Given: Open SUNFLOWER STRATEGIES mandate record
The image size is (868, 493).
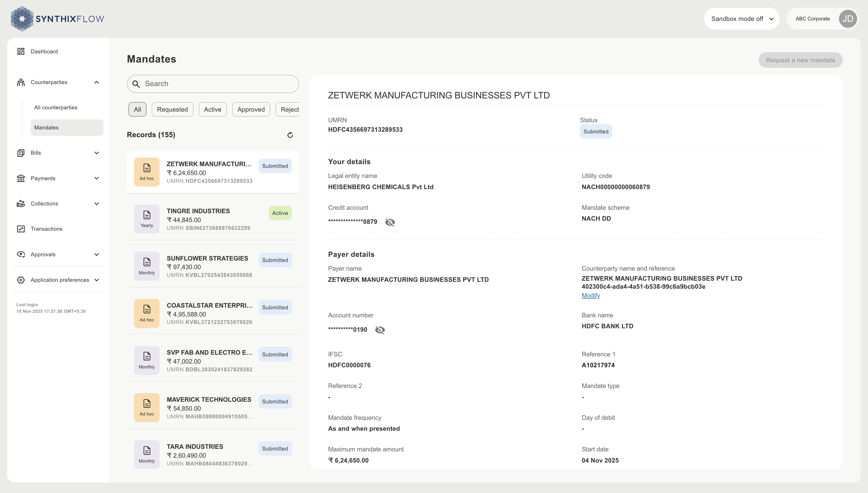Looking at the screenshot, I should coord(213,266).
